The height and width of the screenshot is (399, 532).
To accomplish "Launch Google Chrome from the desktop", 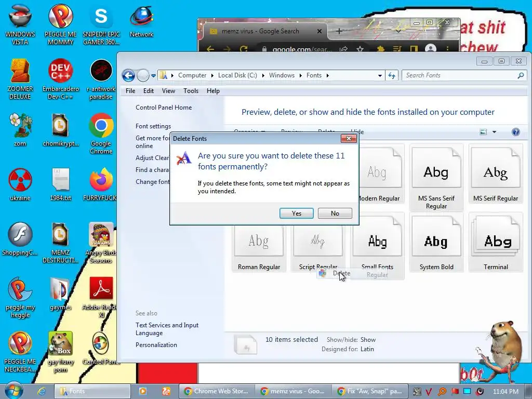I will pos(101,134).
